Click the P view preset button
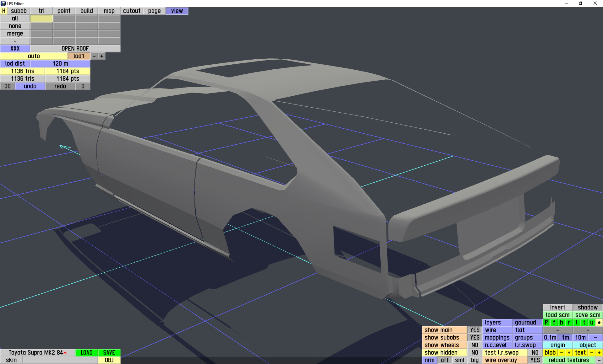The image size is (603, 364). pos(546,323)
